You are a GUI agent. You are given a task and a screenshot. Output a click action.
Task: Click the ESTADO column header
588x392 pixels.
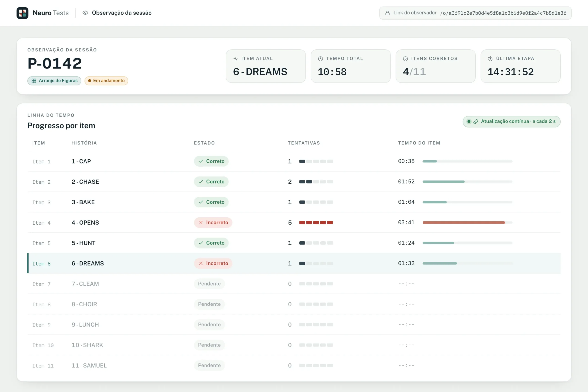[x=204, y=143]
